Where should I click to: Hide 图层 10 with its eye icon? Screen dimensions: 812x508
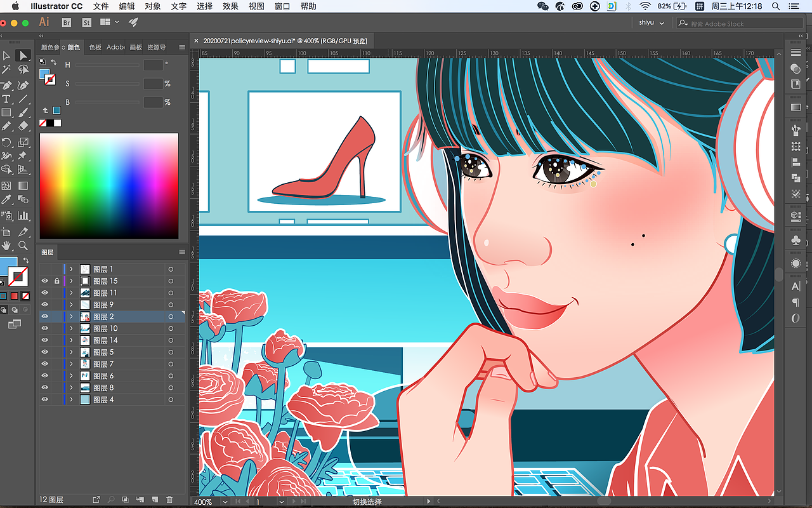[45, 328]
